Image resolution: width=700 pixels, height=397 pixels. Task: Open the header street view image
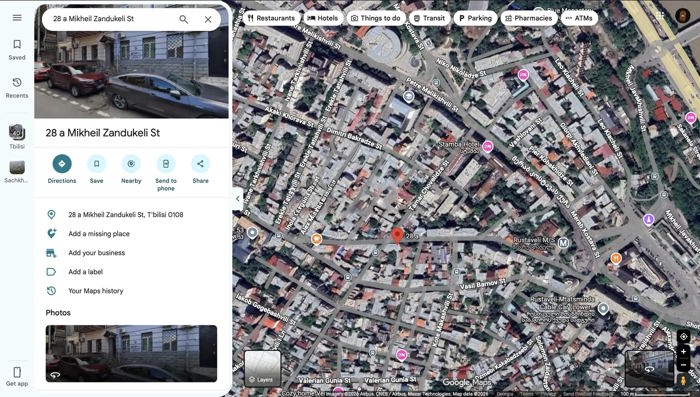pos(131,74)
